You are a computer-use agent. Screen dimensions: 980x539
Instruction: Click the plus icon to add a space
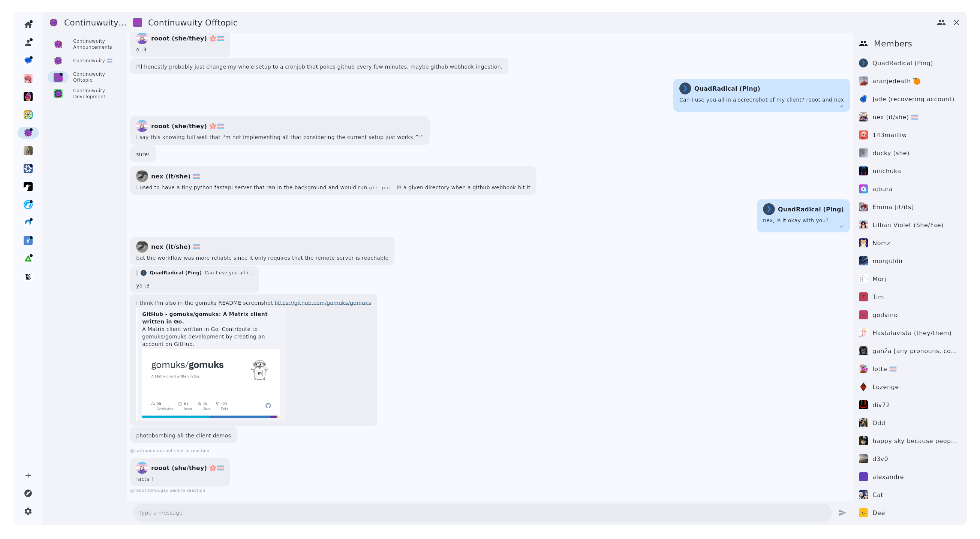click(28, 475)
